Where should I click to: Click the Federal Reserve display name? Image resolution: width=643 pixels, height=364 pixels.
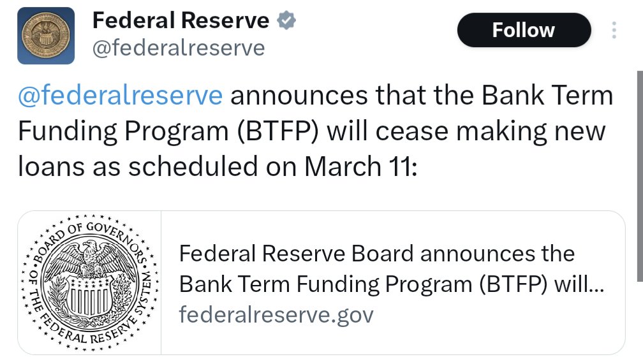(181, 21)
